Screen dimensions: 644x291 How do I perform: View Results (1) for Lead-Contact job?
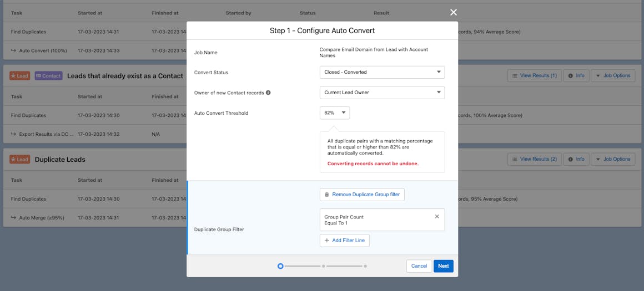(x=534, y=75)
